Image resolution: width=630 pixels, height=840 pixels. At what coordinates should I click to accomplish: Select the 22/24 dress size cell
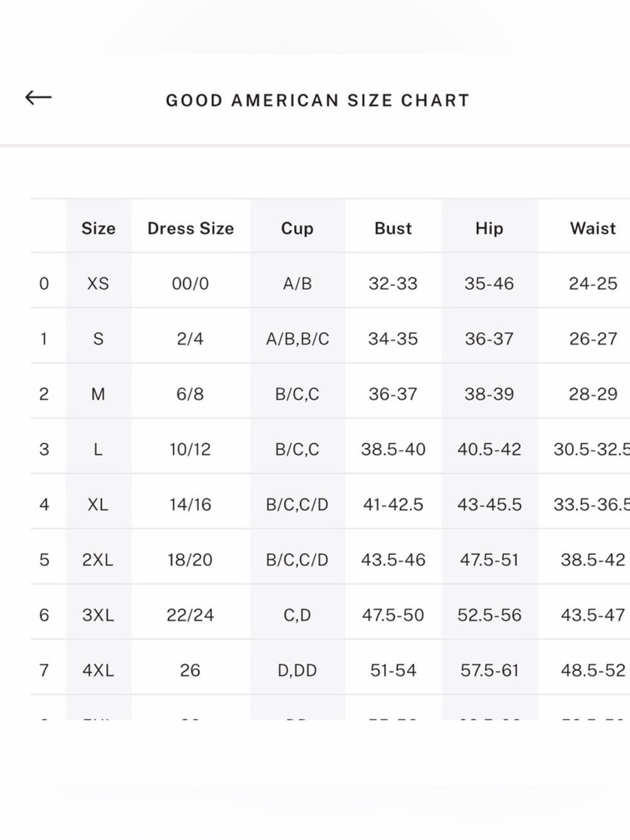(190, 615)
